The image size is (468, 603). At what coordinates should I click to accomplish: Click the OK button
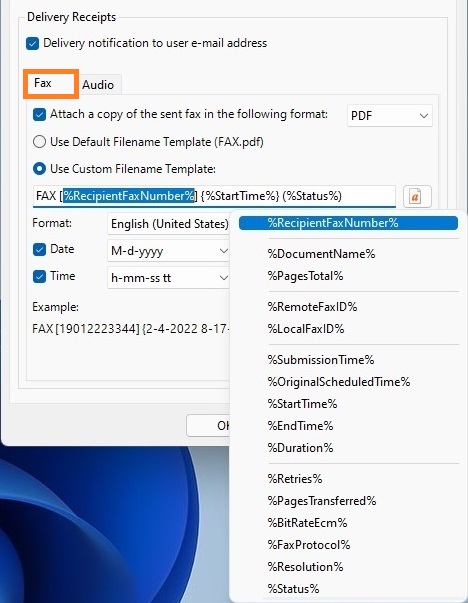[208, 425]
